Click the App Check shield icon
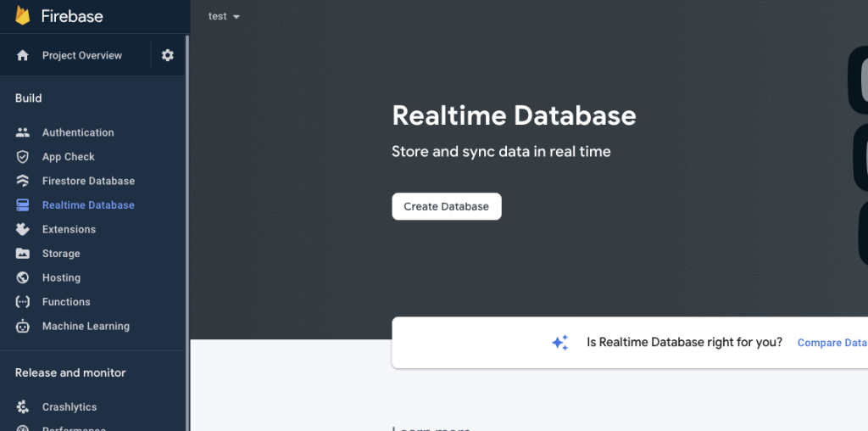Image resolution: width=868 pixels, height=431 pixels. pos(23,157)
